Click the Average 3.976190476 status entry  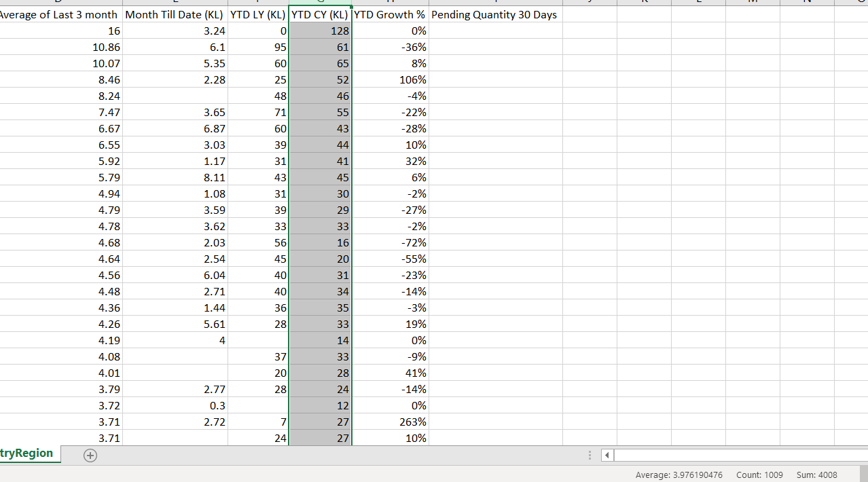coord(679,475)
